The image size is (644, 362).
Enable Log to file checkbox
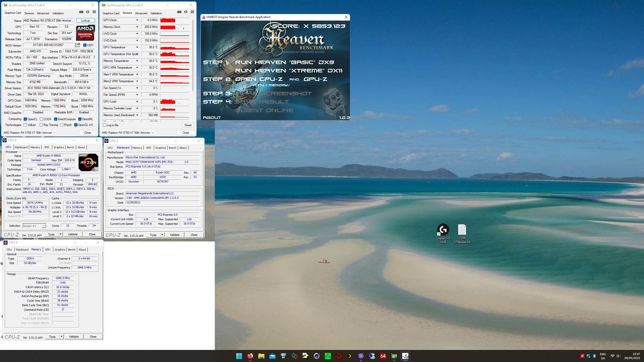pyautogui.click(x=104, y=125)
